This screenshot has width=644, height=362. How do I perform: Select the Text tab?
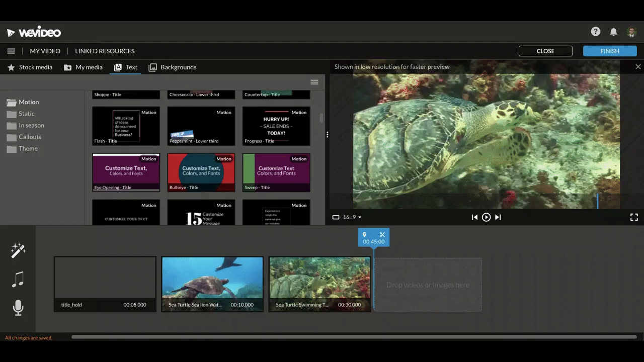point(125,67)
